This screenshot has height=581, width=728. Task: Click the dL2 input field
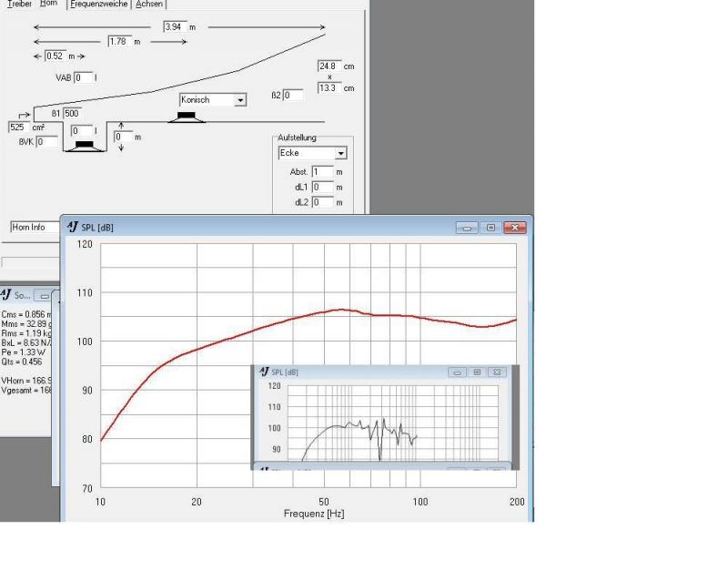point(322,202)
